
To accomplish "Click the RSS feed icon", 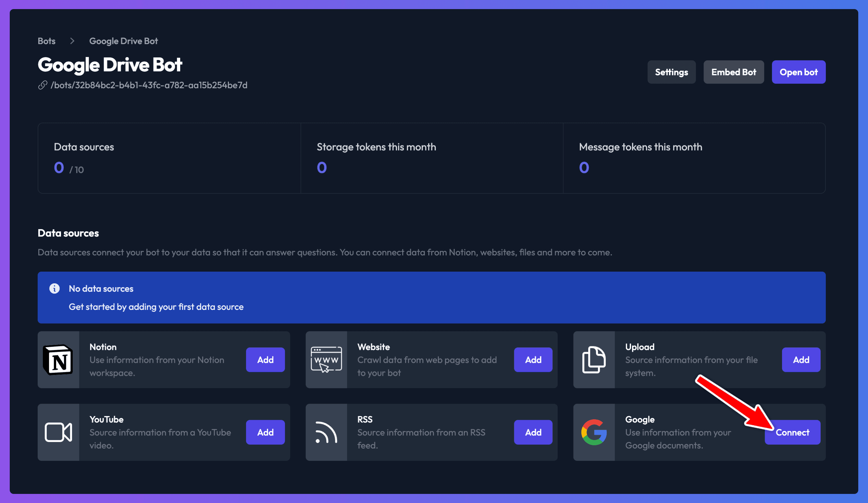I will click(326, 432).
